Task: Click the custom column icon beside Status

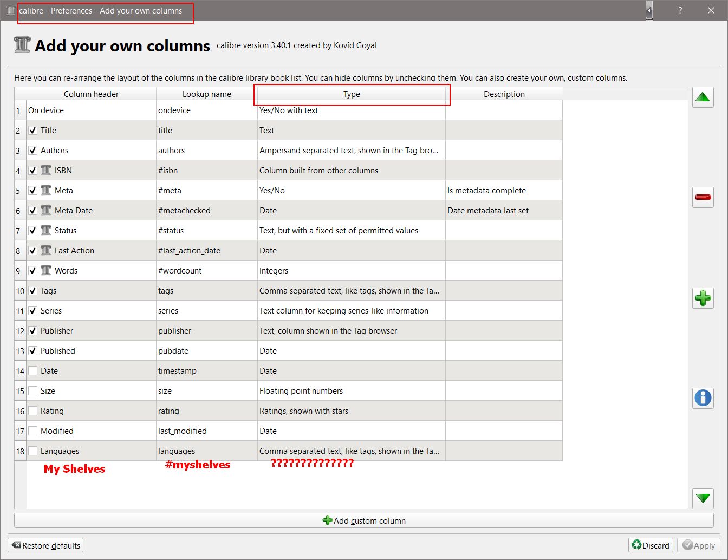Action: [x=46, y=230]
